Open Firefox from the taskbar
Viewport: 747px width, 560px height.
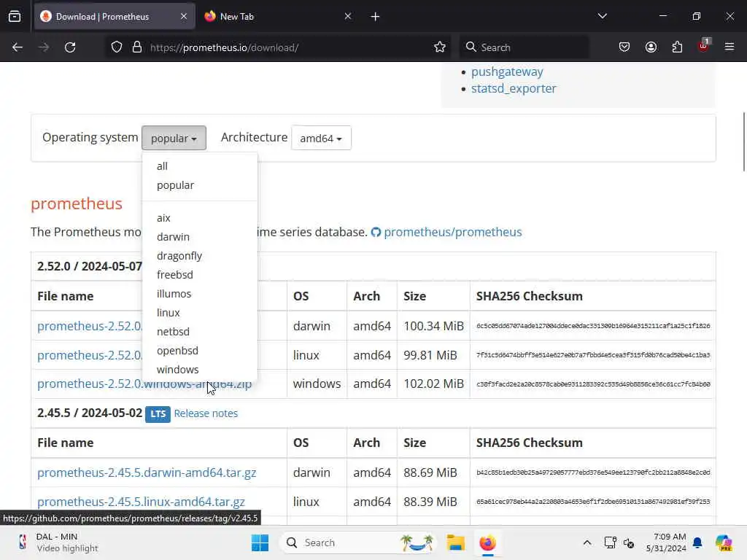point(487,542)
